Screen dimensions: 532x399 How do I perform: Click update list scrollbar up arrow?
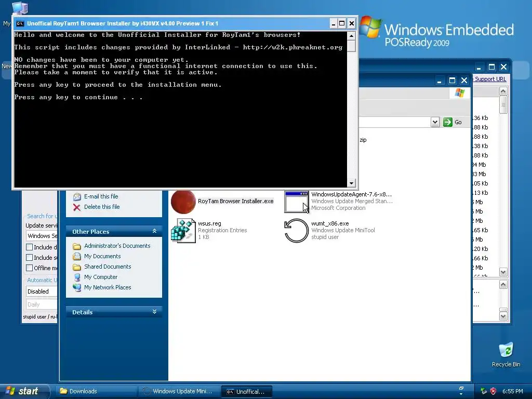pos(503,91)
